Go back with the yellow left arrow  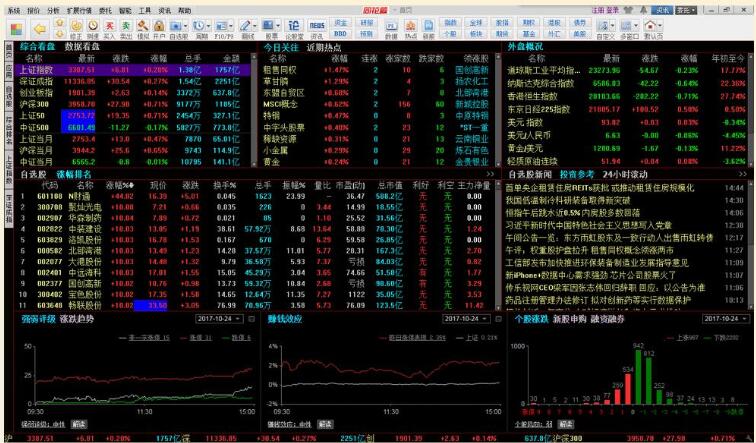pos(40,29)
